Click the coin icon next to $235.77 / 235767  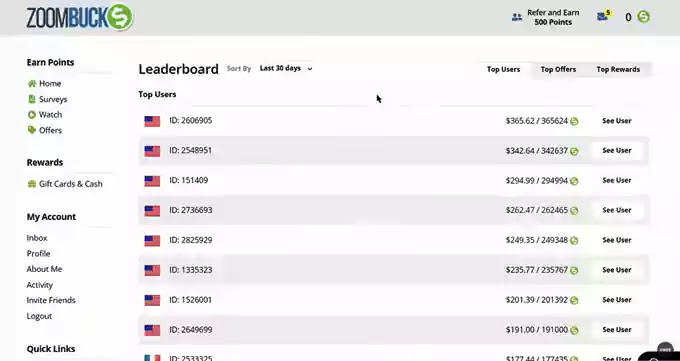pyautogui.click(x=574, y=270)
